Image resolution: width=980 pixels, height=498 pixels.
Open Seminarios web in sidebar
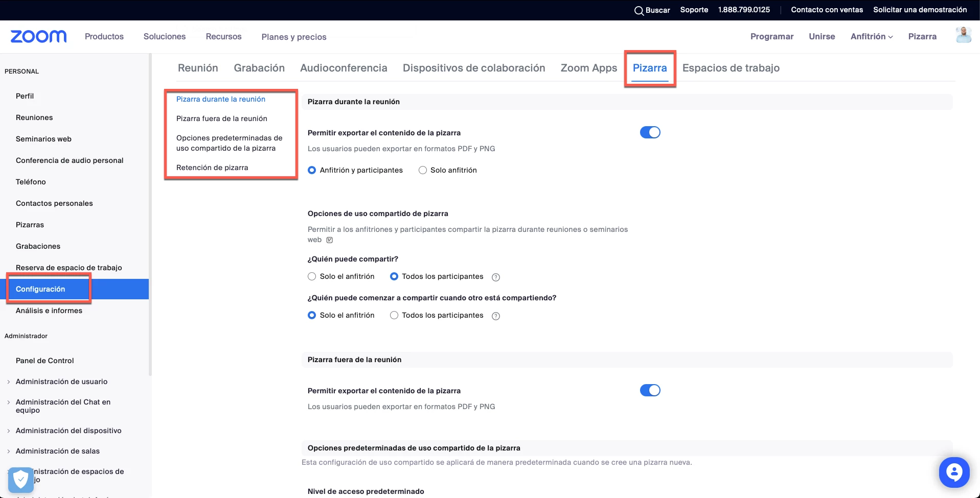click(43, 139)
